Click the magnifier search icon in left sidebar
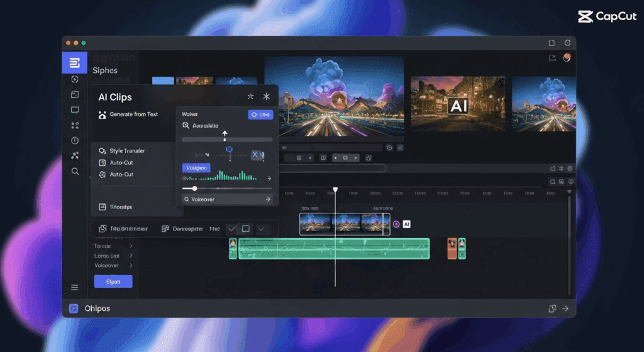 coord(75,171)
